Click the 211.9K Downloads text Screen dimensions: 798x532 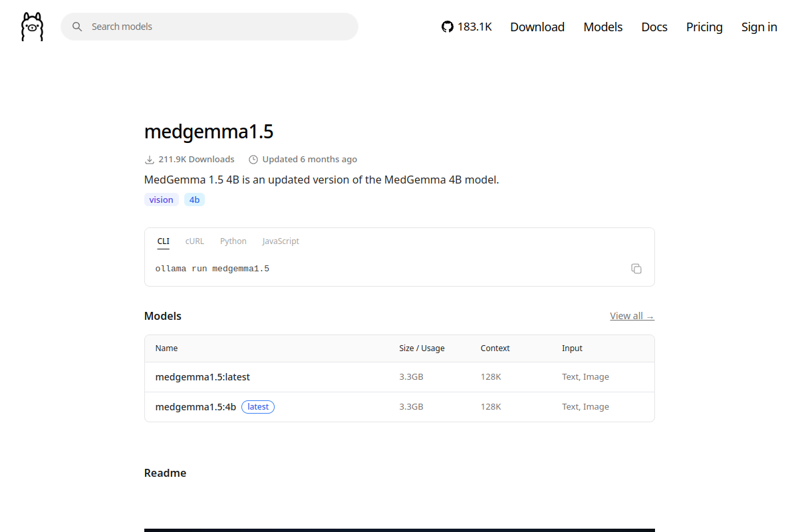click(x=196, y=160)
